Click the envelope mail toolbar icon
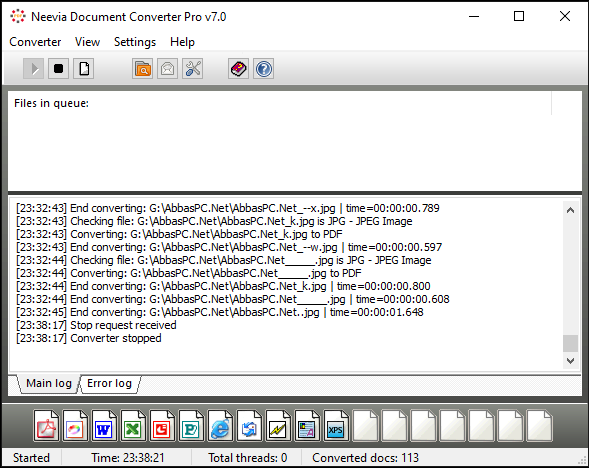Viewport: 589px width, 468px height. pos(168,69)
